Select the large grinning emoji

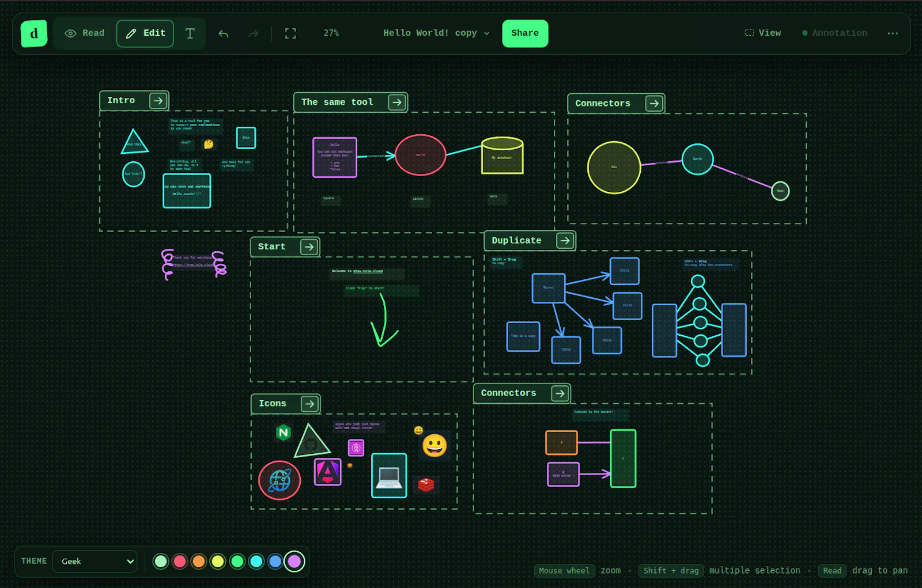434,446
